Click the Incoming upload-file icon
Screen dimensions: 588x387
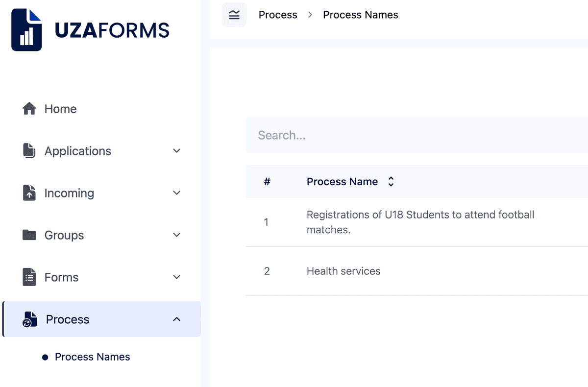click(29, 193)
